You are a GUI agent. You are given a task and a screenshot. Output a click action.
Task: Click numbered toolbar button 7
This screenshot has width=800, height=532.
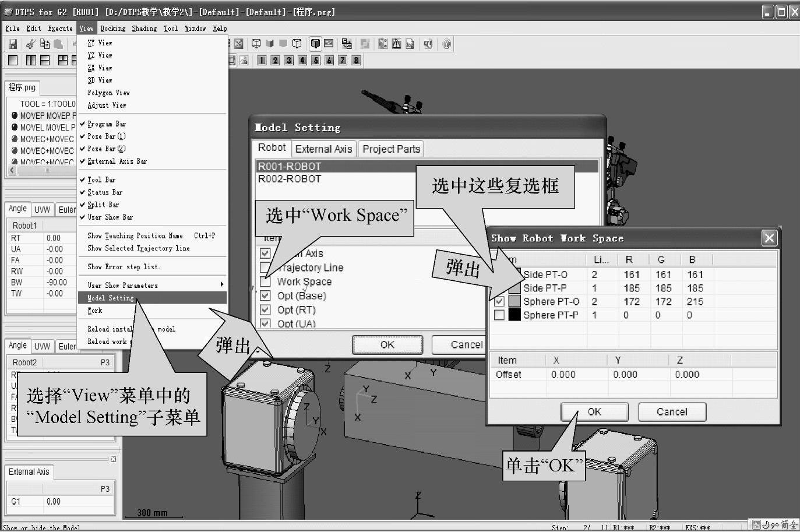[x=343, y=60]
